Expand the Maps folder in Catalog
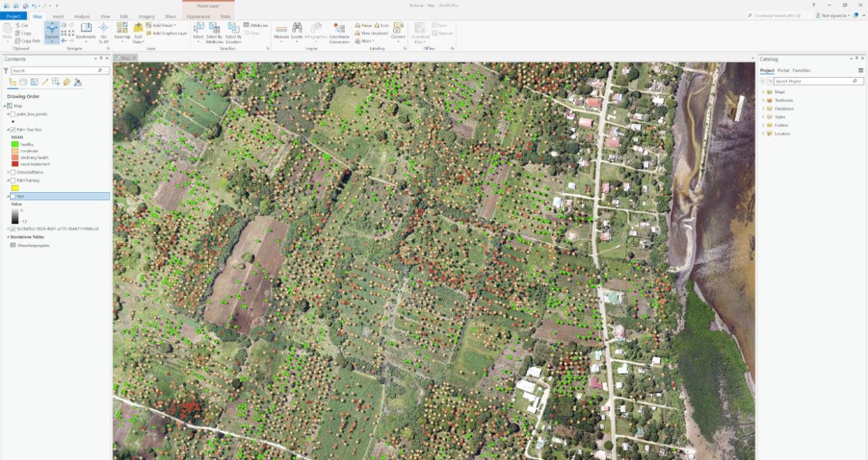The image size is (868, 460). pos(763,92)
